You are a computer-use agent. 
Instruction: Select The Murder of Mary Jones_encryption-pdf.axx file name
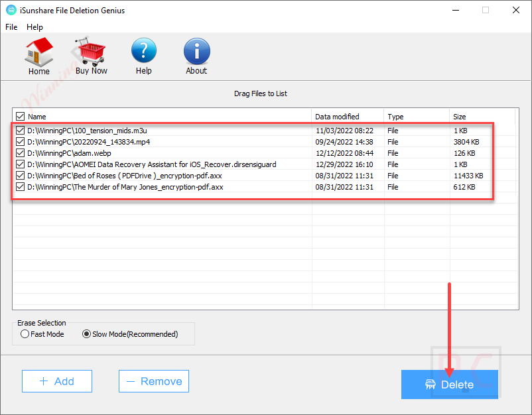125,187
